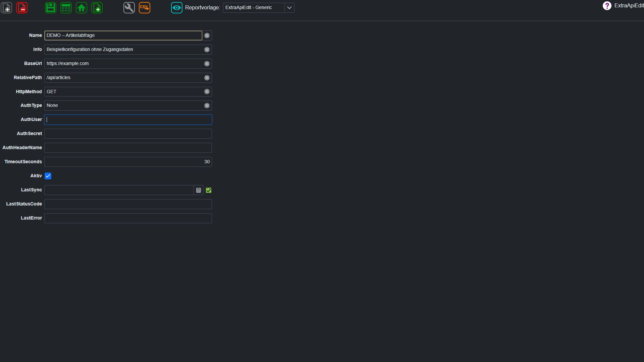The height and width of the screenshot is (362, 644).
Task: Clear the BaseUrl field with its X icon
Action: pos(207,64)
